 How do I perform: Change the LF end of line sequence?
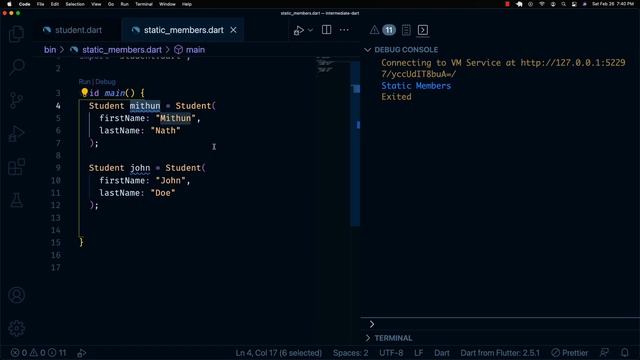coord(418,353)
